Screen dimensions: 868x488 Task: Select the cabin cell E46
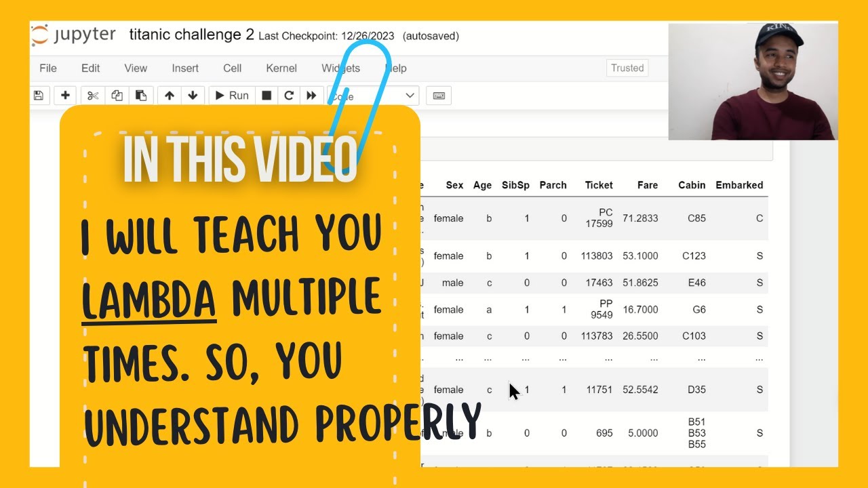click(x=697, y=283)
